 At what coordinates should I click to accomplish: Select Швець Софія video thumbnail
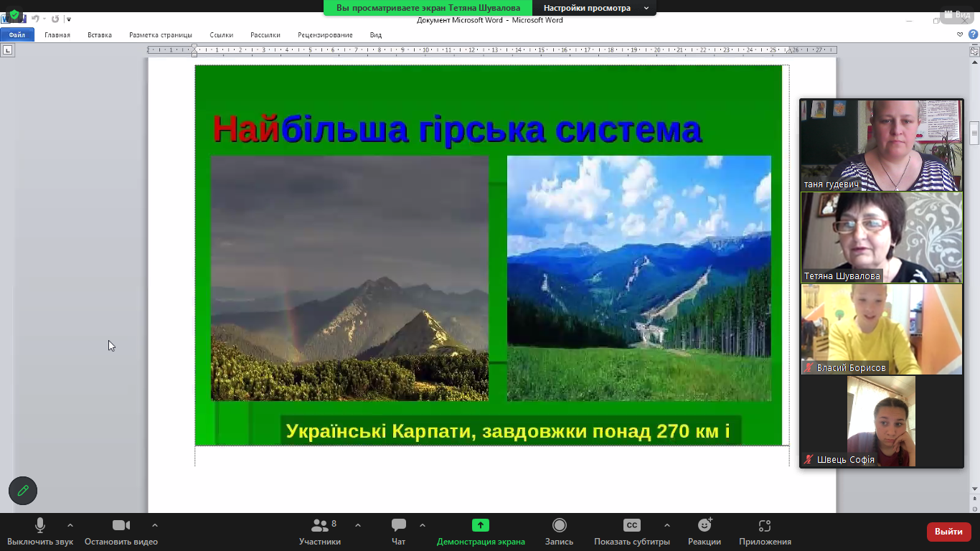pos(881,422)
